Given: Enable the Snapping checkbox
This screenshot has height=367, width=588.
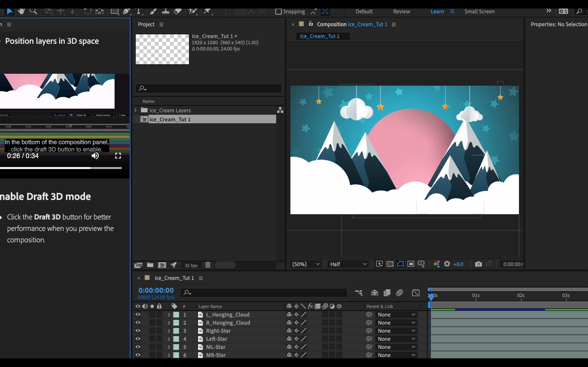Looking at the screenshot, I should pos(278,11).
